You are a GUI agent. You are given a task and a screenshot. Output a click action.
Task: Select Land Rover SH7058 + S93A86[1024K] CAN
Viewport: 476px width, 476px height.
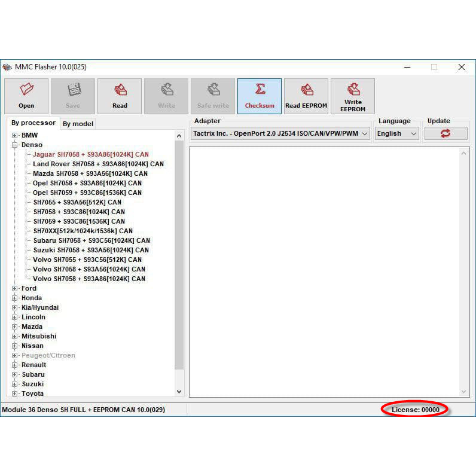point(98,164)
